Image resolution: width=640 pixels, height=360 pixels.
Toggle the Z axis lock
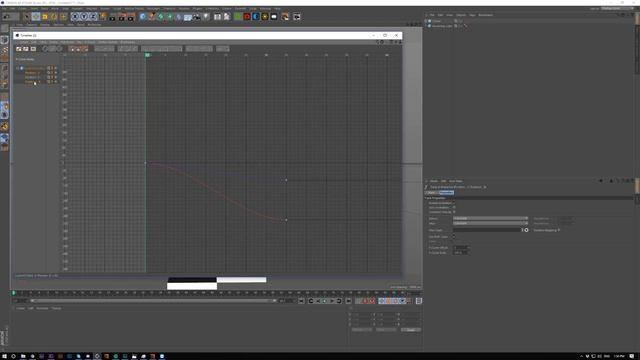pyautogui.click(x=93, y=16)
